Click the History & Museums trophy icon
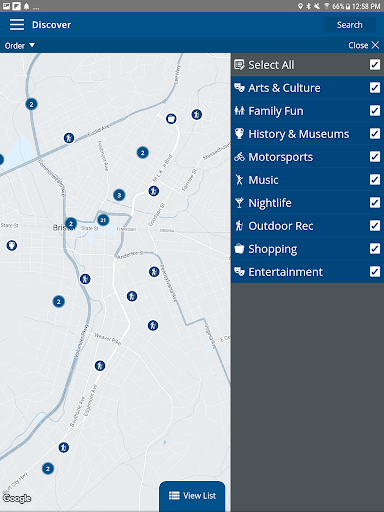Screen dimensions: 384x512 click(239, 134)
